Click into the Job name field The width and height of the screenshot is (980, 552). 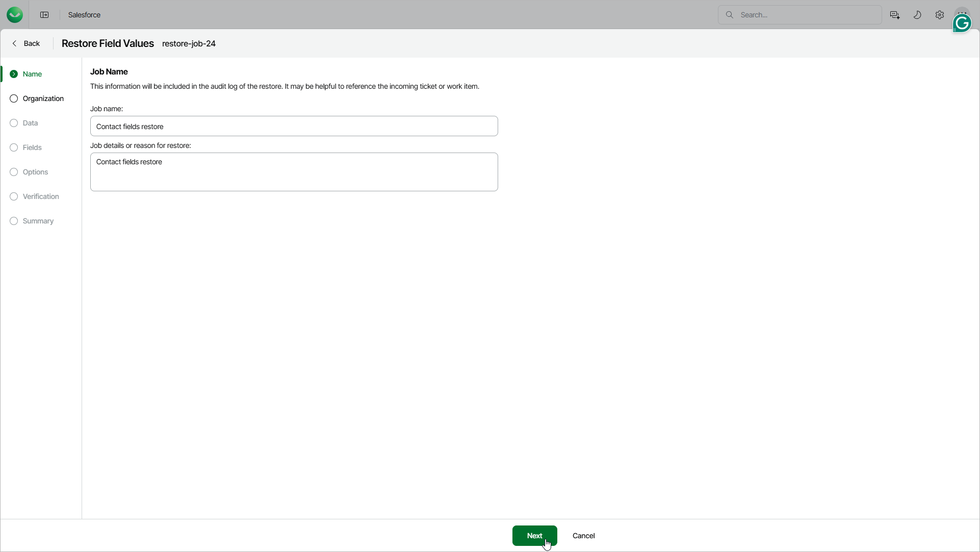pos(294,126)
